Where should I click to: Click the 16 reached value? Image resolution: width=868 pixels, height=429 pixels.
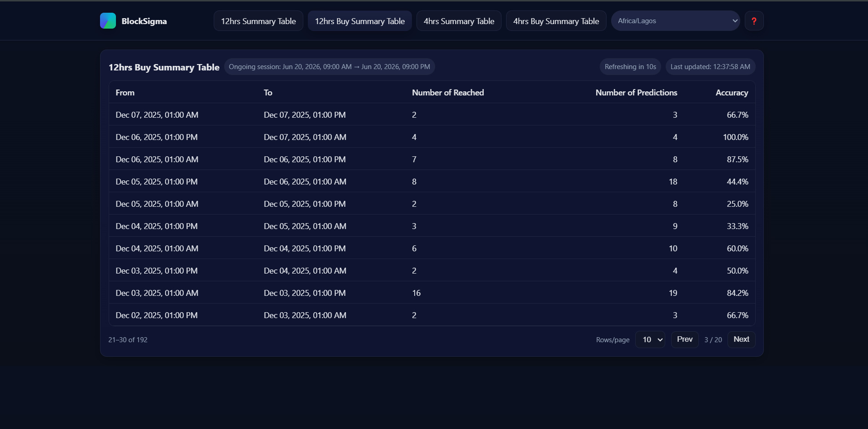(416, 293)
